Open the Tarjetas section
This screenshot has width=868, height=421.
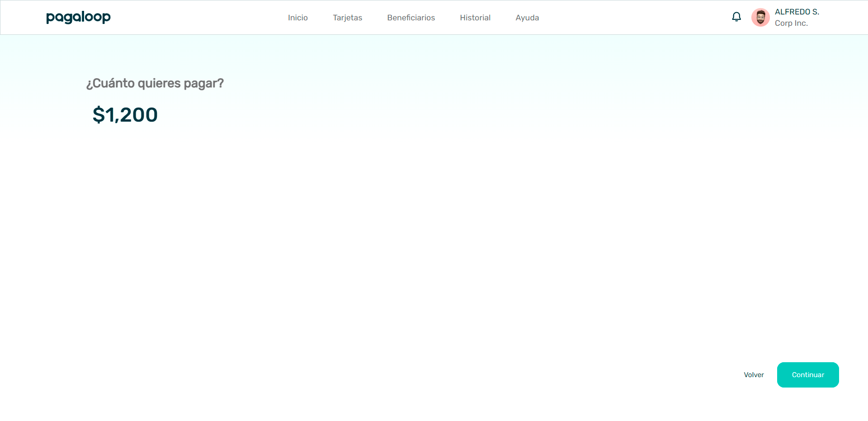[x=347, y=18]
